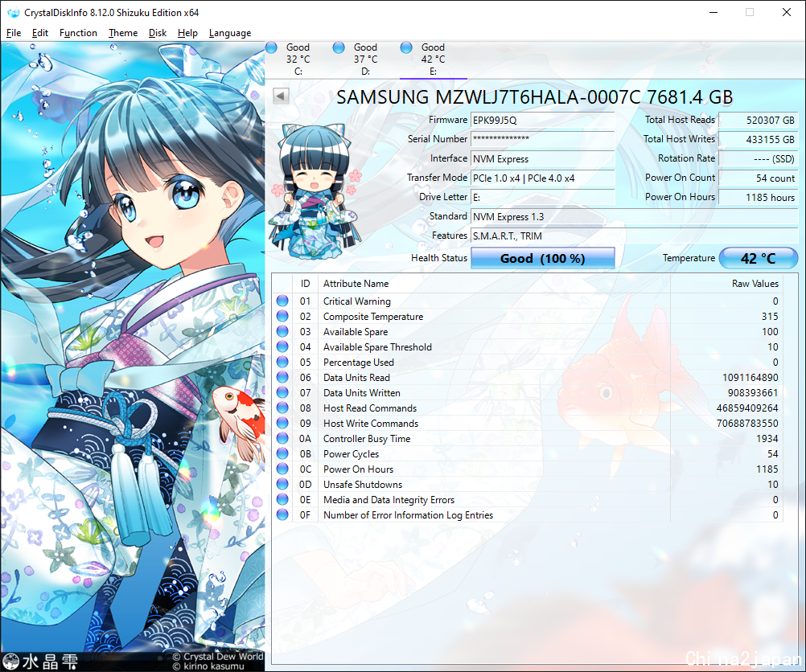Click the Crystal Dew World copyright text
Image resolution: width=806 pixels, height=672 pixels.
[218, 657]
